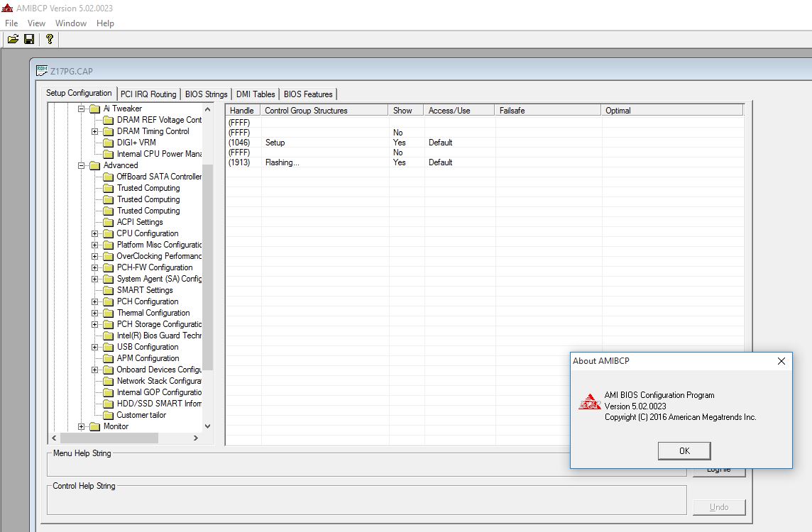Viewport: 812px width, 532px height.
Task: Click the Open file toolbar icon
Action: (x=13, y=39)
